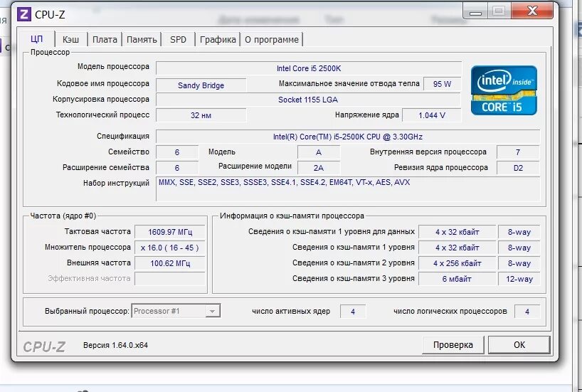The image size is (582, 392).
Task: Open the Плата tab
Action: [x=105, y=39]
